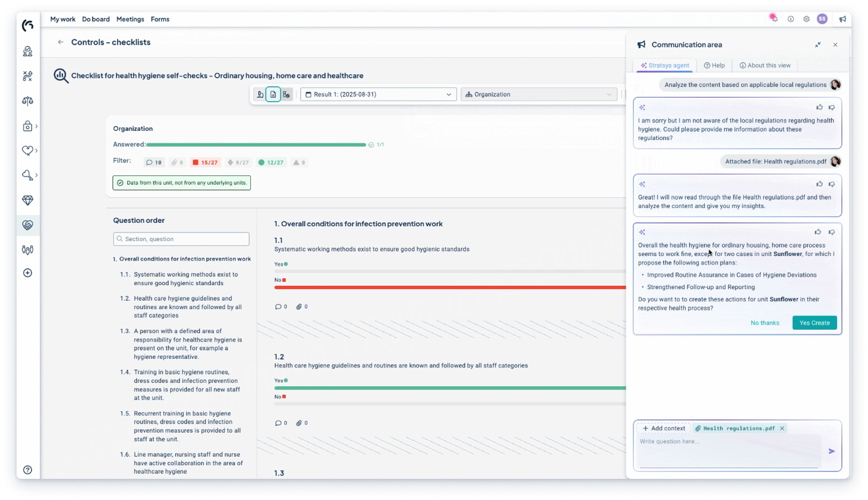
Task: Click the back arrow beside Controls - checklists
Action: point(61,42)
